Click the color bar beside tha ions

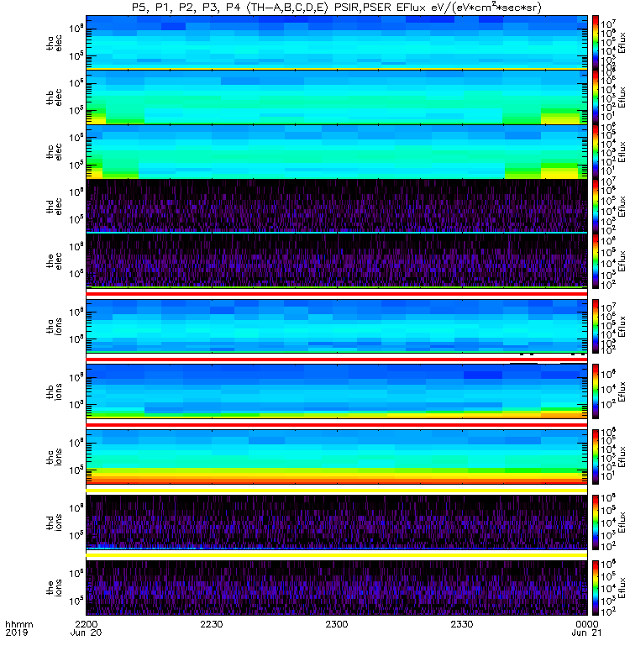(x=596, y=326)
